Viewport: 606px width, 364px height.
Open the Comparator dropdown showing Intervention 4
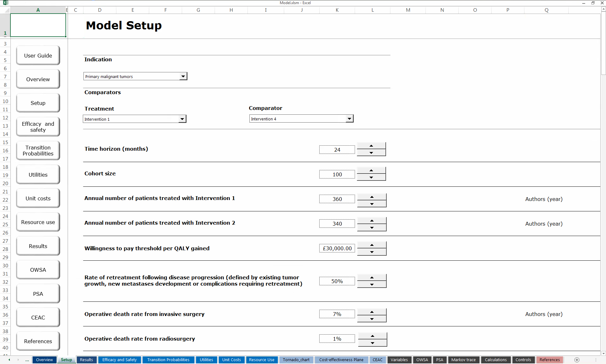click(349, 118)
